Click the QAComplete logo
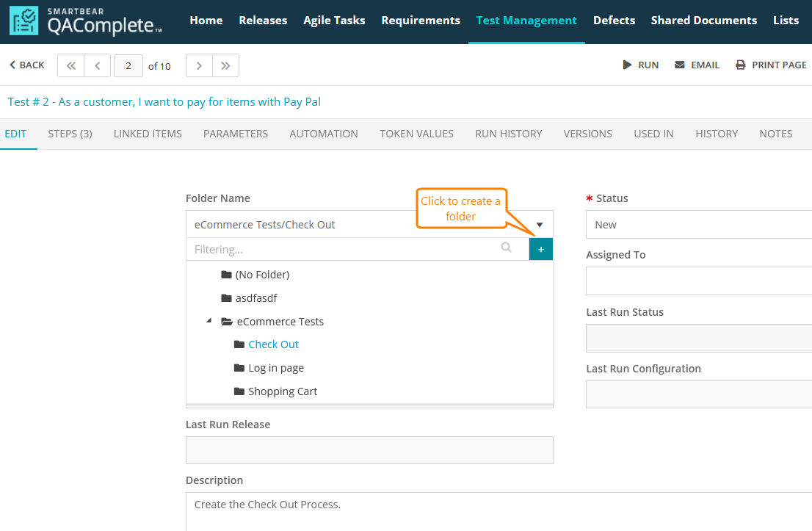The width and height of the screenshot is (812, 531). [x=85, y=22]
